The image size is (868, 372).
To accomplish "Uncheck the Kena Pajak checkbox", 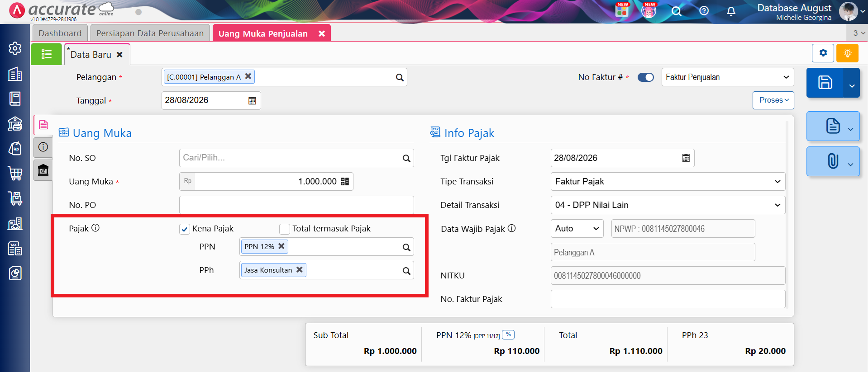I will [184, 229].
